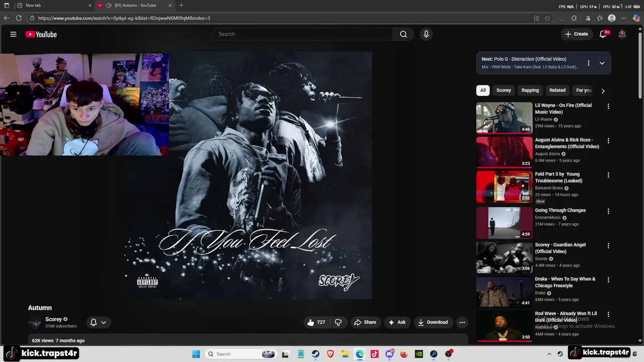The image size is (644, 362).
Task: Open a new browser tab
Action: [x=181, y=6]
